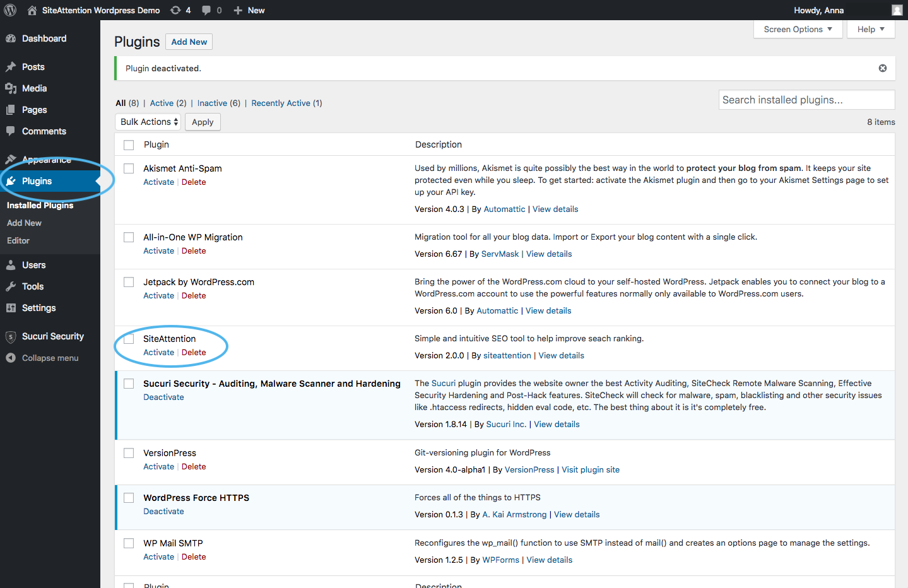Select the SiteAttention plugin checkbox
The height and width of the screenshot is (588, 908).
(129, 339)
